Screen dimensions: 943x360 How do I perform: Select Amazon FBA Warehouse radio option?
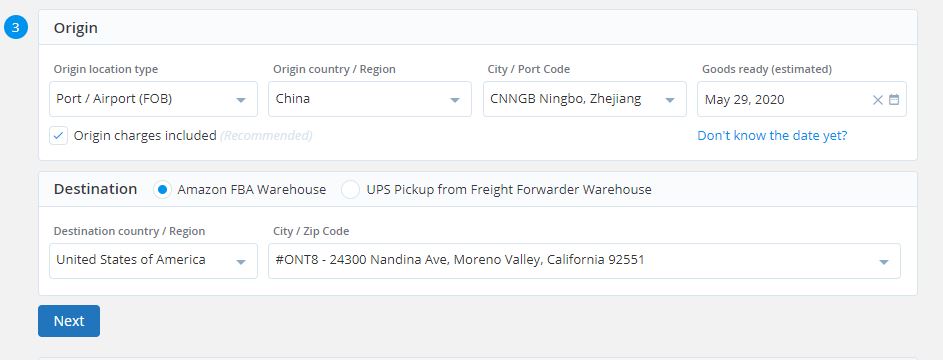tap(162, 190)
